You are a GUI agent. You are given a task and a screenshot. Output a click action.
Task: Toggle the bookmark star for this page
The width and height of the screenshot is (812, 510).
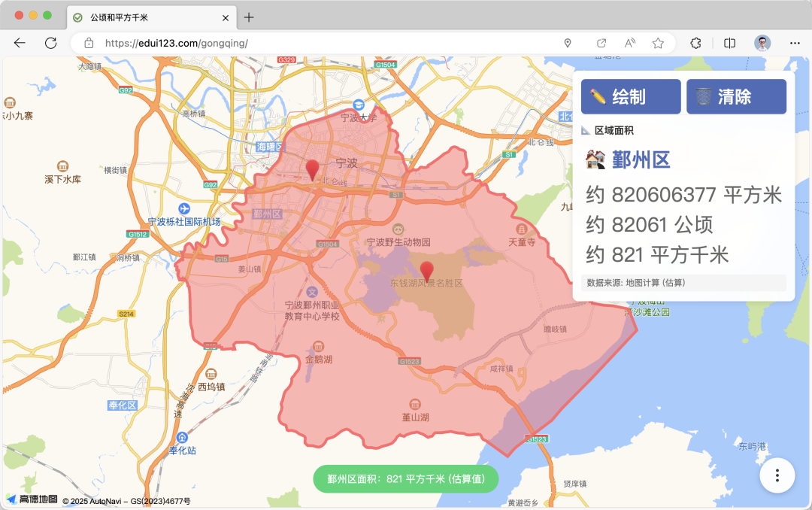[656, 43]
